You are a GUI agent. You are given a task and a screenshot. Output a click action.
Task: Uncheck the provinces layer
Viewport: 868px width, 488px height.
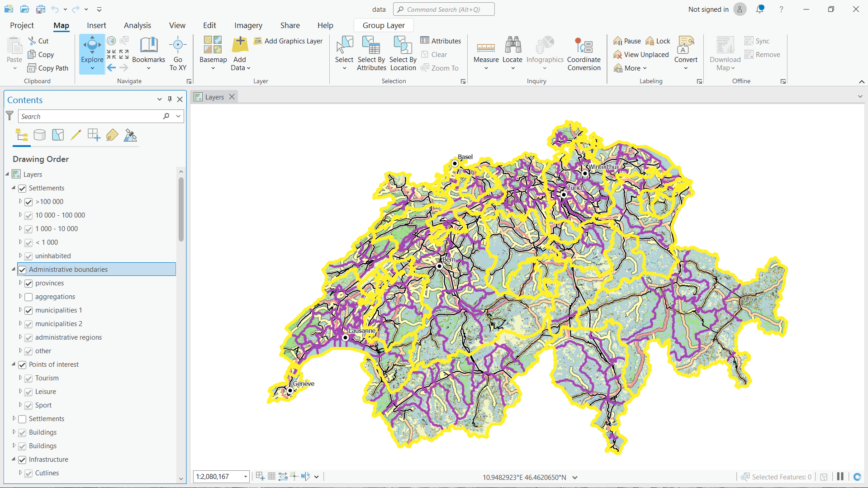click(28, 283)
